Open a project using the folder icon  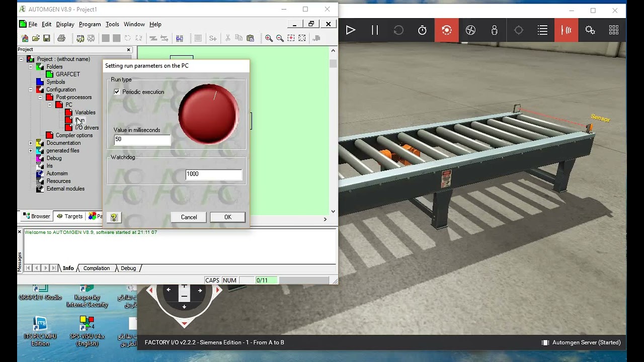pos(36,38)
